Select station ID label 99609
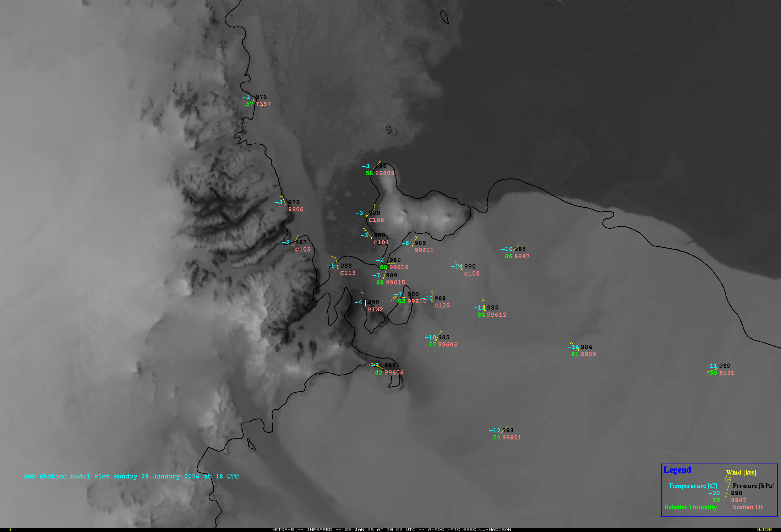The height and width of the screenshot is (532, 781). (x=385, y=173)
